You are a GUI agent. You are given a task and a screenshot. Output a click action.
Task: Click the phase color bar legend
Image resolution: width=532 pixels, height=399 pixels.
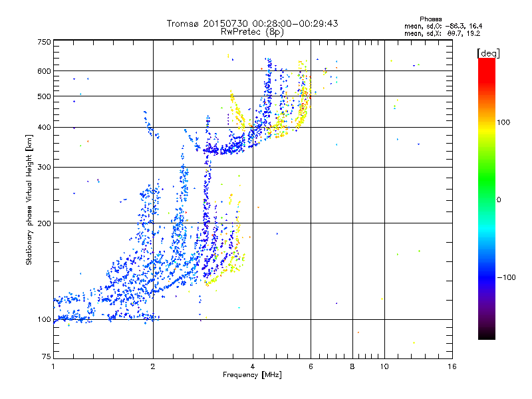(487, 198)
